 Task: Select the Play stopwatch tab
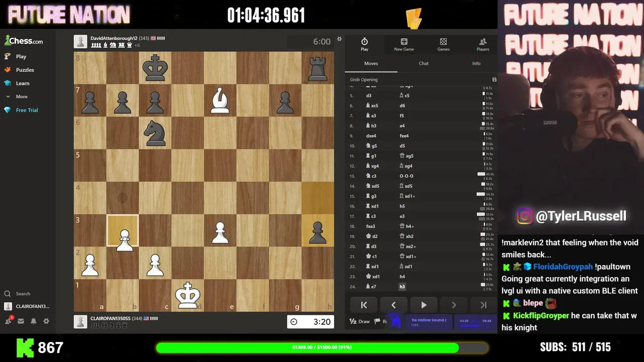click(364, 44)
